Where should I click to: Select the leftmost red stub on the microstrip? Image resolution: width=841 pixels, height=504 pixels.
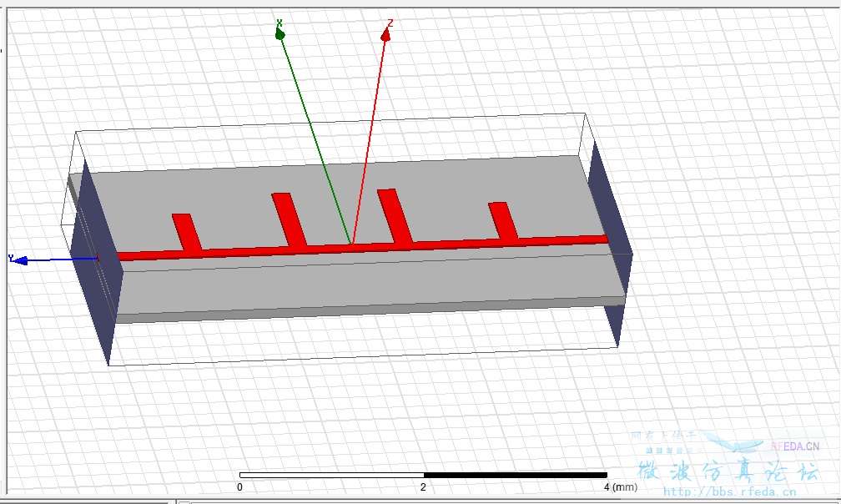(x=187, y=232)
